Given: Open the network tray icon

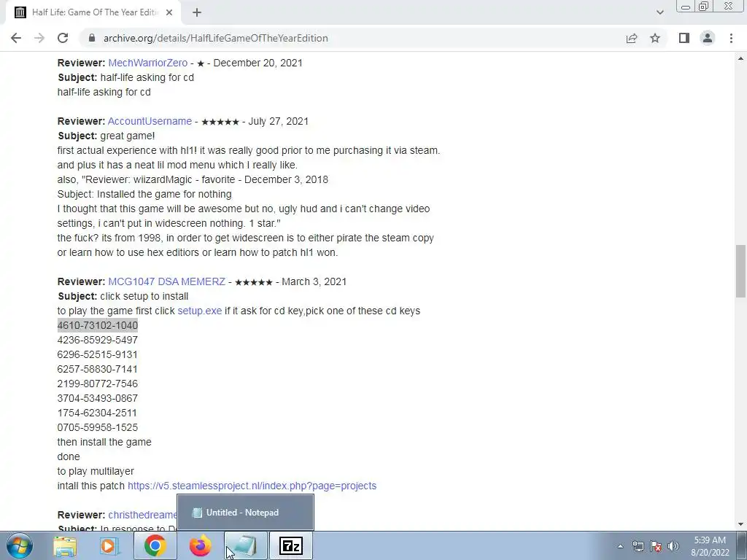Looking at the screenshot, I should click(638, 546).
